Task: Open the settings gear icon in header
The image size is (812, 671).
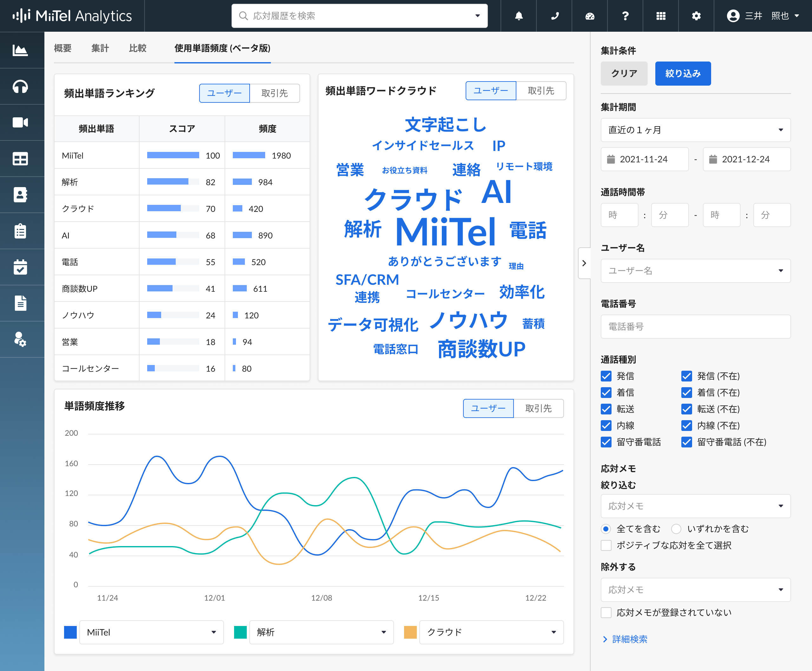Action: coord(697,16)
